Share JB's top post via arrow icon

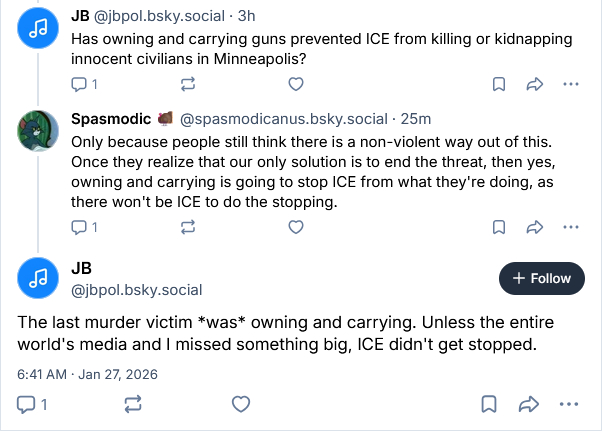[x=534, y=84]
